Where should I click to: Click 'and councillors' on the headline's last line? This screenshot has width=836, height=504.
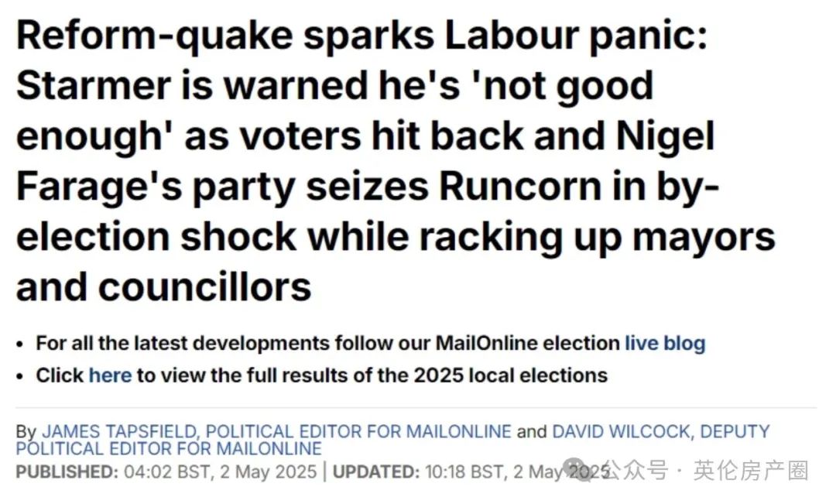point(163,287)
